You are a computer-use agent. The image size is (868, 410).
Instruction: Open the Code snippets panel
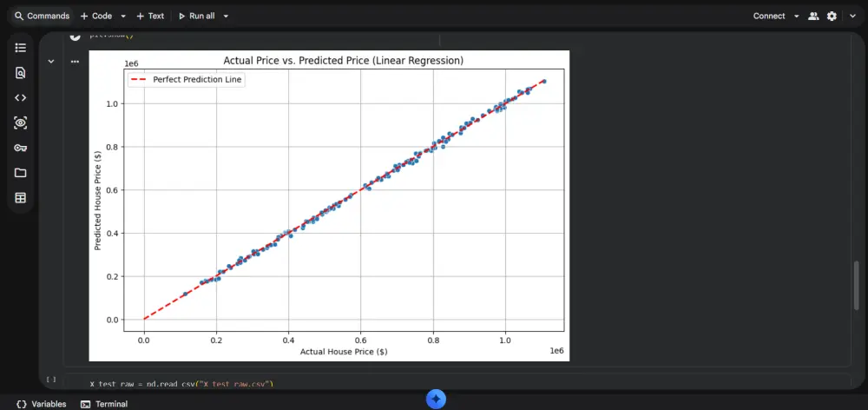click(x=21, y=97)
